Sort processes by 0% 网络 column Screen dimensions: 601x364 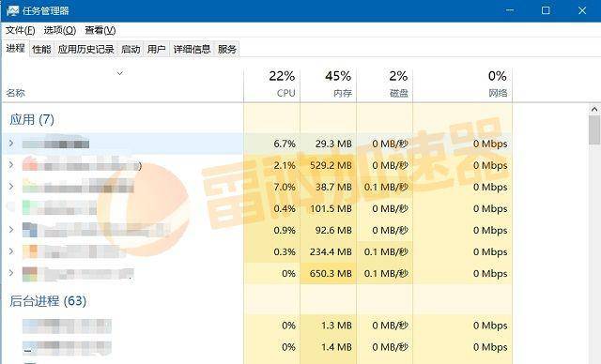(462, 84)
